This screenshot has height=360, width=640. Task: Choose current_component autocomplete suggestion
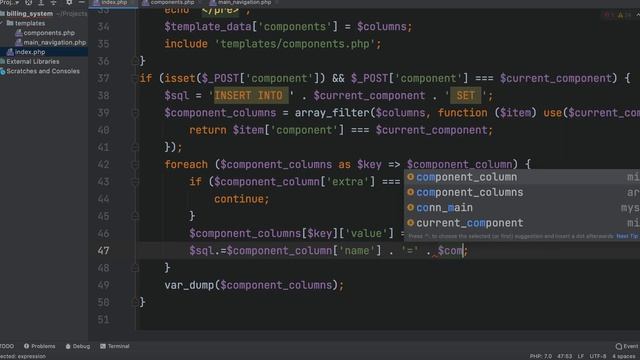[x=522, y=223]
